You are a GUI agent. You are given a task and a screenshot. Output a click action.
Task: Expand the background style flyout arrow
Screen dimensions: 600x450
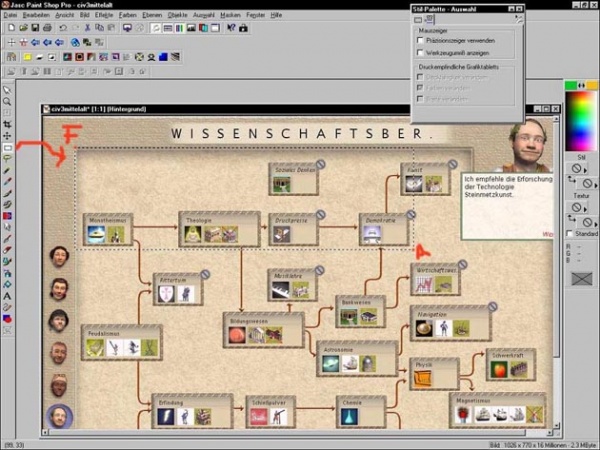coord(590,184)
